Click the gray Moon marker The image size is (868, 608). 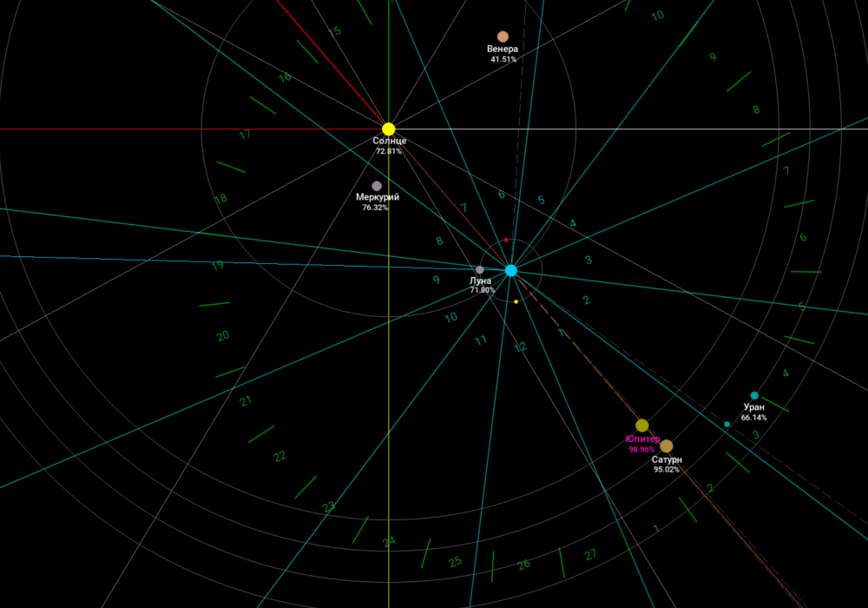coord(480,269)
